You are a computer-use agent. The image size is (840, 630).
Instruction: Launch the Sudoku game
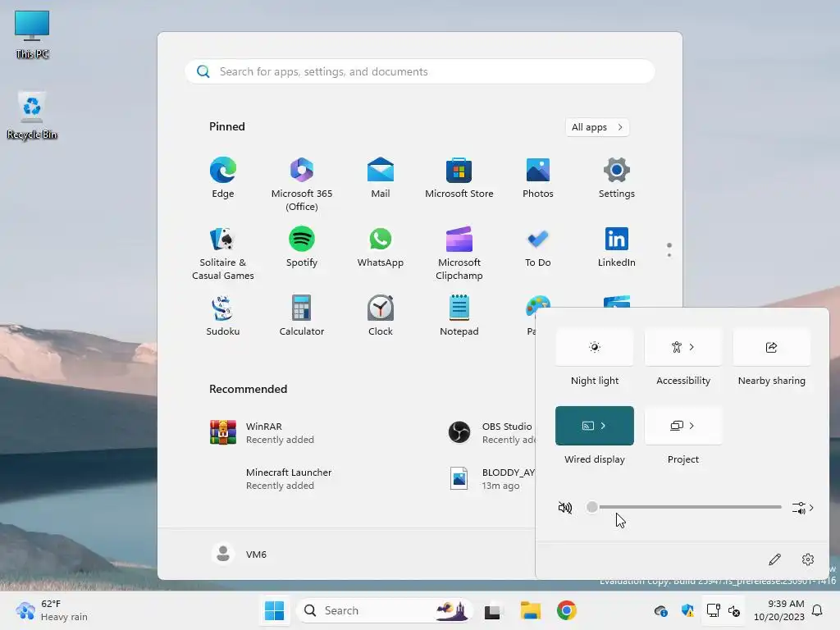click(223, 316)
